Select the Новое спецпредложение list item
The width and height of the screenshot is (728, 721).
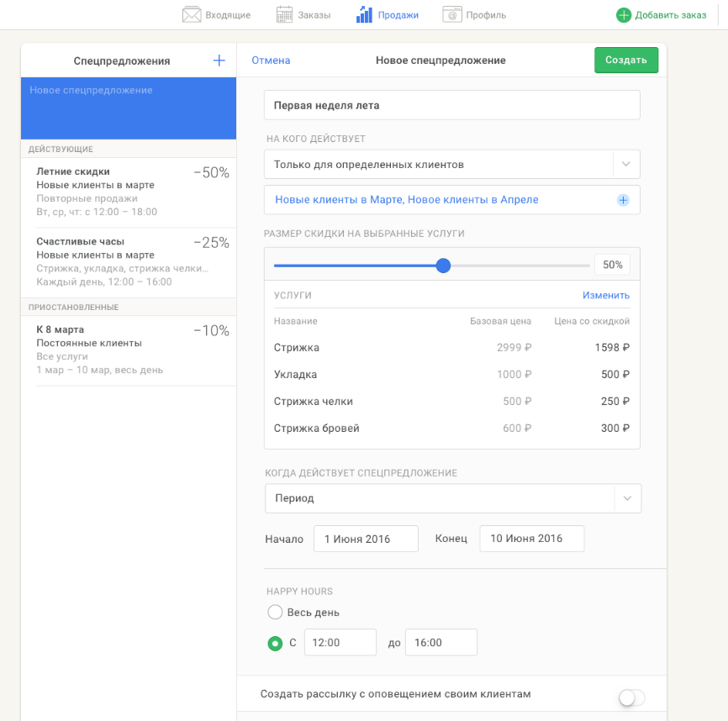(129, 108)
